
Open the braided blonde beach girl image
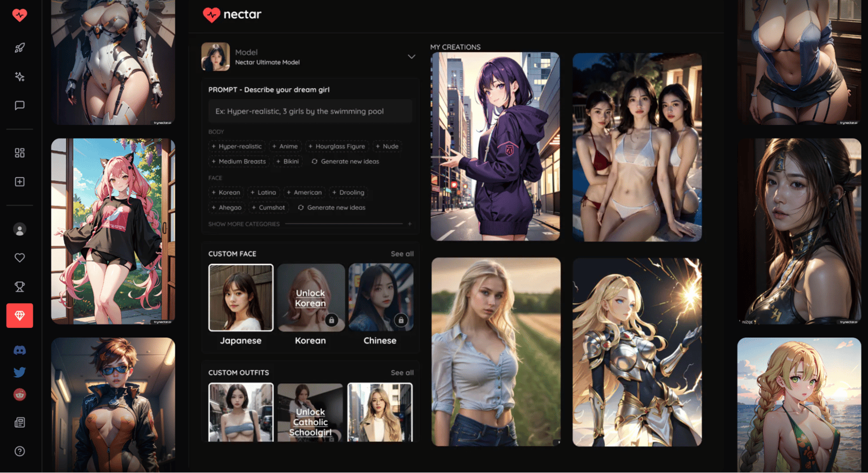(799, 405)
